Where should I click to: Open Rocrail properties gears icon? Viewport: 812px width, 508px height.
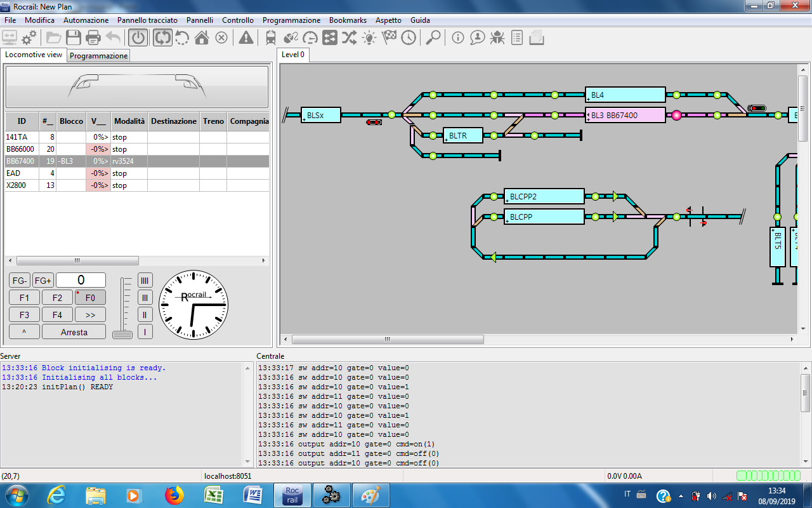pos(30,37)
